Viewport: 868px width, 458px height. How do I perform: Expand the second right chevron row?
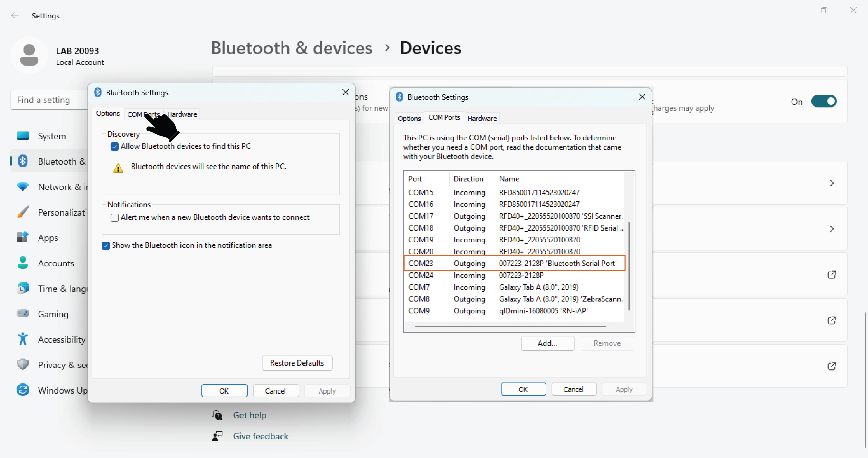[x=832, y=229]
